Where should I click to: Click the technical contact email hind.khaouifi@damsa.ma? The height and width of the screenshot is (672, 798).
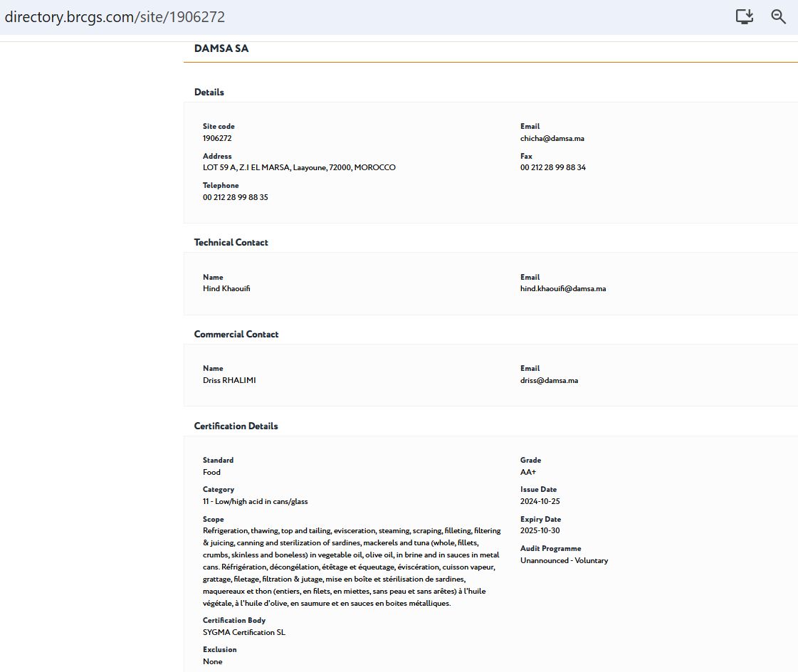click(562, 289)
